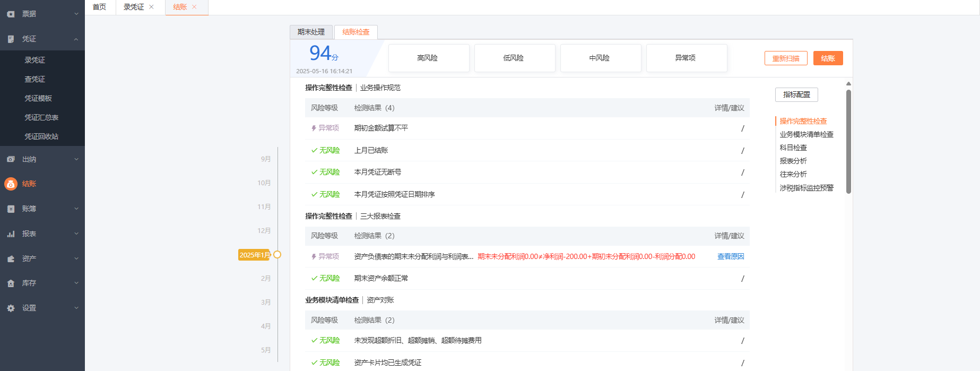
Task: Click the 报表 bar chart icon
Action: pos(11,234)
